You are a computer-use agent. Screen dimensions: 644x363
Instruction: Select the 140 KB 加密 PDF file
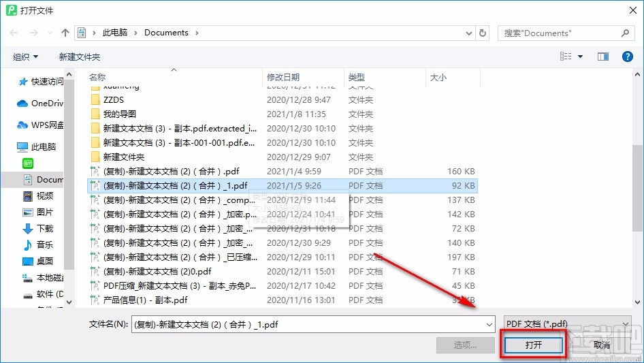coord(283,243)
